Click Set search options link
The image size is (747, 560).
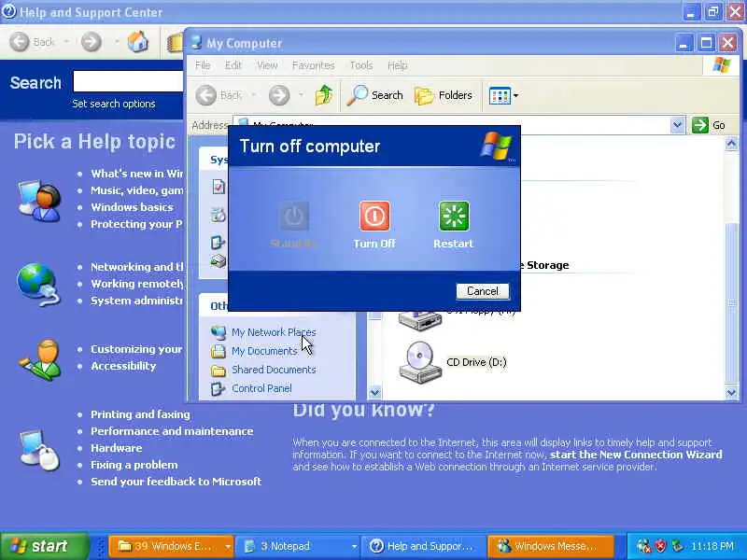point(113,104)
